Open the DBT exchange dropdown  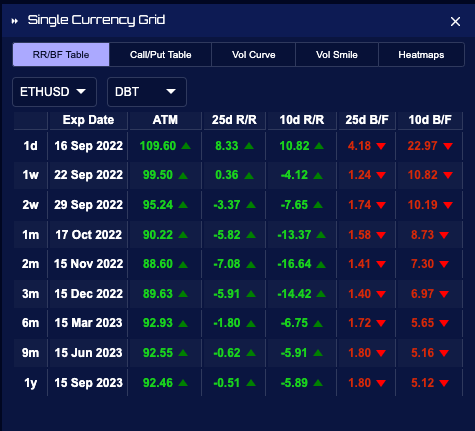pyautogui.click(x=147, y=92)
